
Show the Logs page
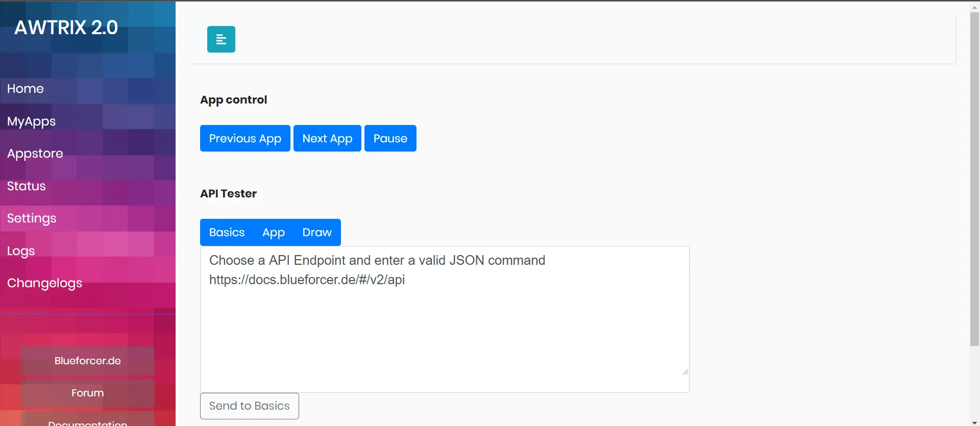tap(21, 251)
